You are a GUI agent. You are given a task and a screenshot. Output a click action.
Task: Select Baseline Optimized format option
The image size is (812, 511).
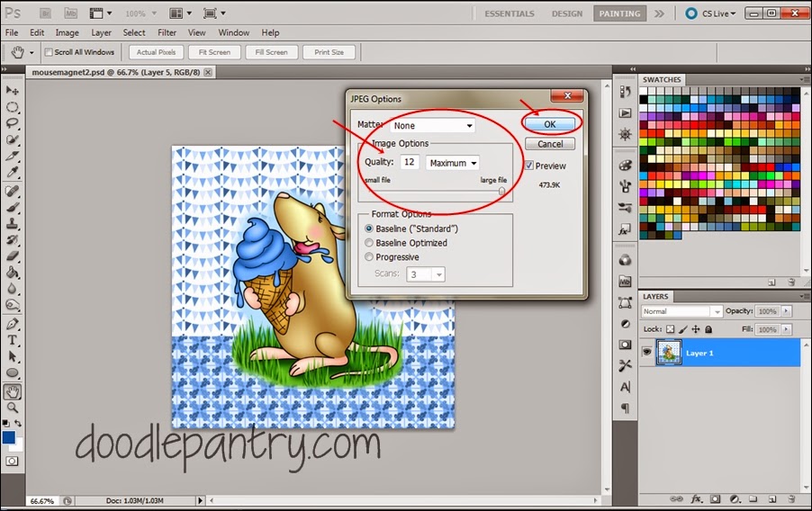coord(369,243)
